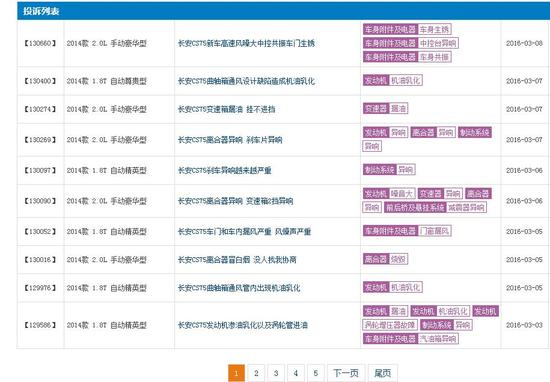The image size is (550, 382).
Task: Click complaint ID 【130016】
Action: point(40,260)
